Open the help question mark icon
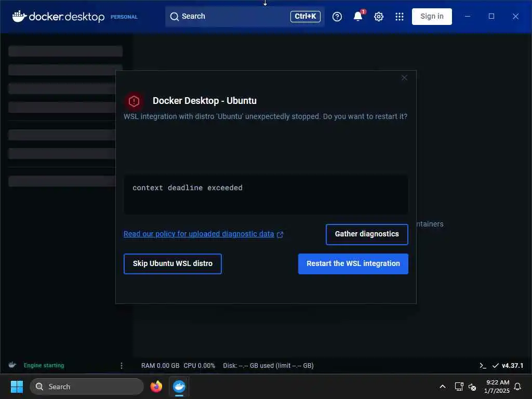The height and width of the screenshot is (399, 532). [x=337, y=17]
